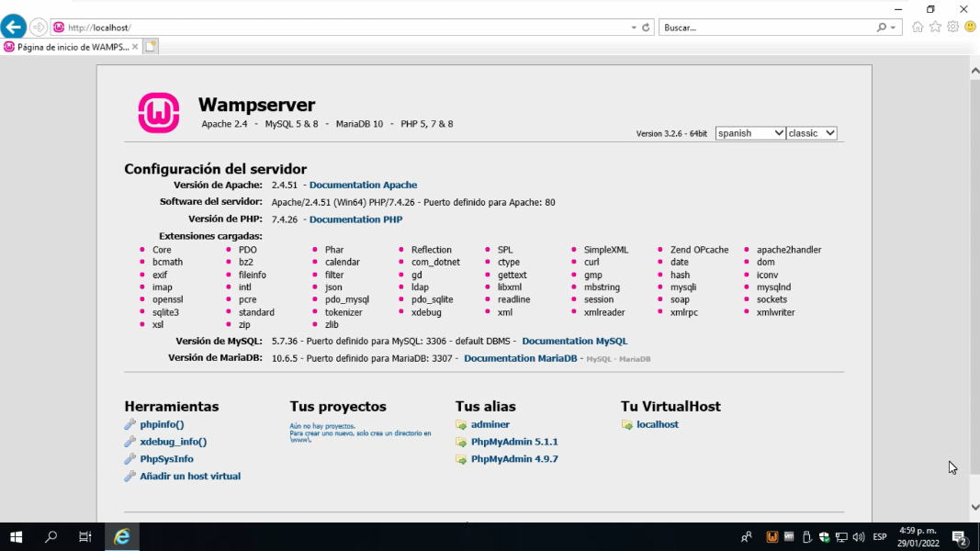Open Task View on taskbar

[x=85, y=536]
